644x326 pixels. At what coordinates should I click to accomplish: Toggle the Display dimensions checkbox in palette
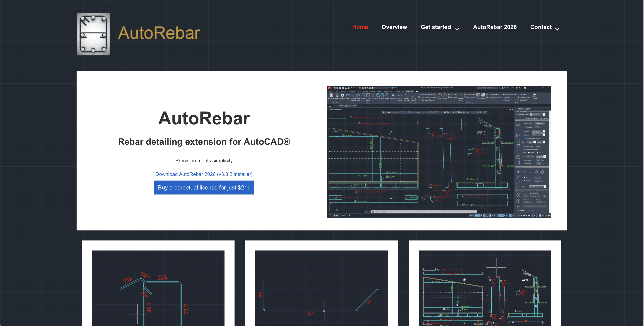click(526, 138)
